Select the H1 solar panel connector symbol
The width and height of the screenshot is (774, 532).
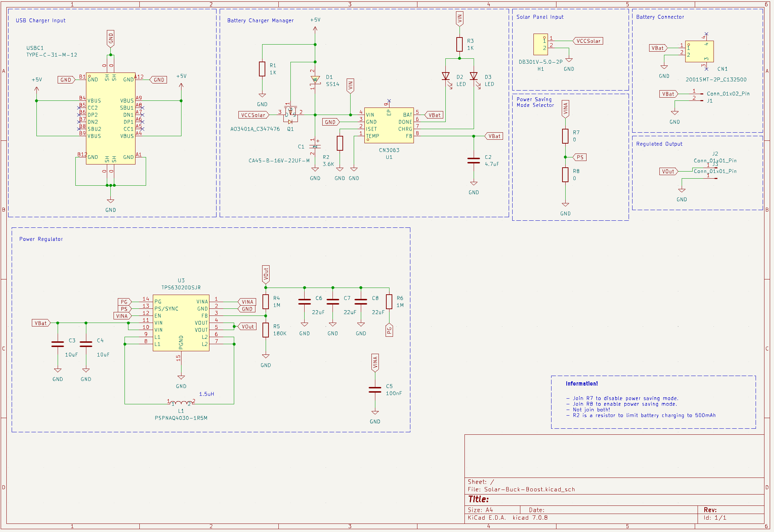(x=540, y=45)
